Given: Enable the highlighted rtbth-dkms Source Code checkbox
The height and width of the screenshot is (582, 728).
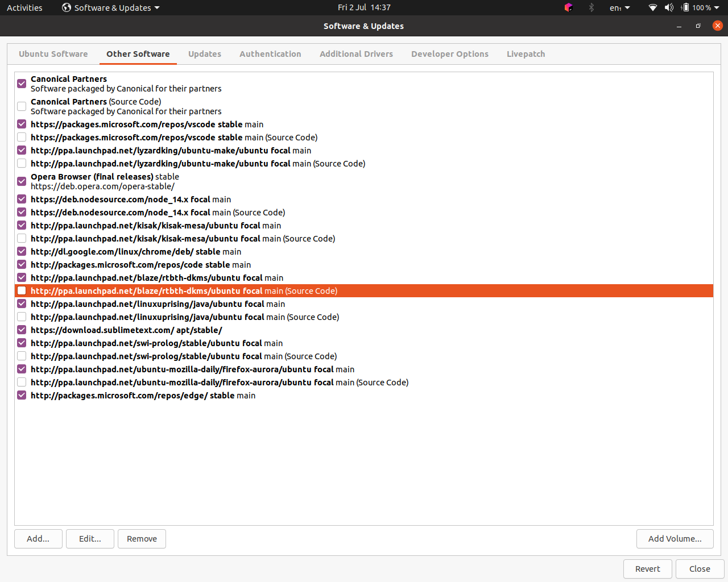Looking at the screenshot, I should pyautogui.click(x=22, y=290).
